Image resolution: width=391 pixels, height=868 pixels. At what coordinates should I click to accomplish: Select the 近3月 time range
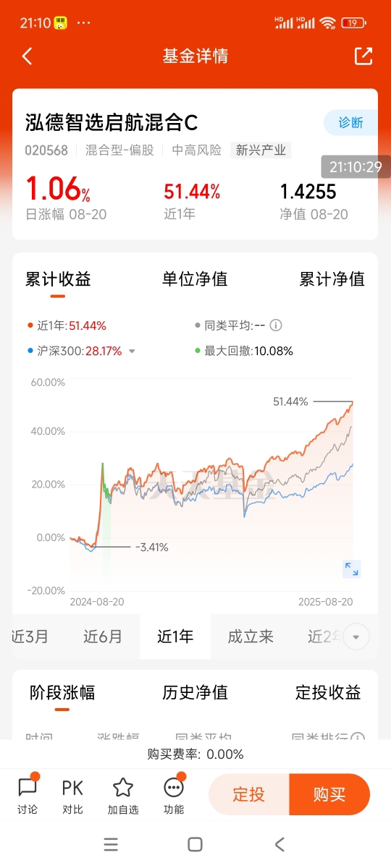[30, 637]
